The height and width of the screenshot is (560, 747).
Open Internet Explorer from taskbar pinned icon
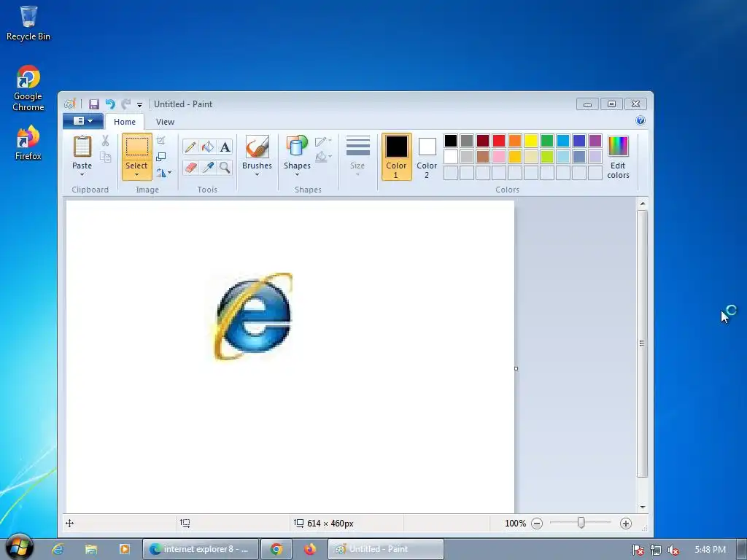58,549
